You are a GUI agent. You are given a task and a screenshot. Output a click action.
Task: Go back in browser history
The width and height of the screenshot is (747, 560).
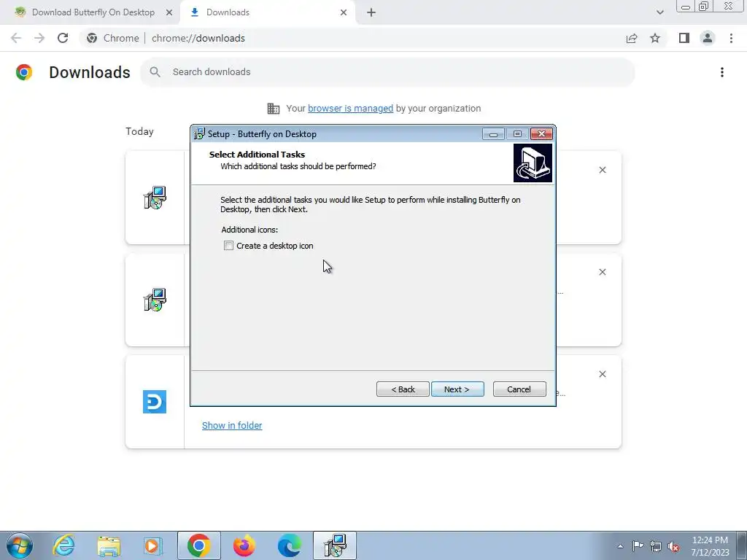(x=16, y=38)
